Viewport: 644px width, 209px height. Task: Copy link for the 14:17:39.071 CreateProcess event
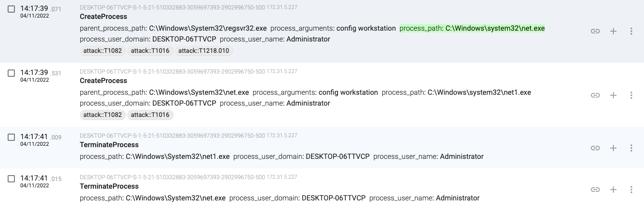pos(595,31)
